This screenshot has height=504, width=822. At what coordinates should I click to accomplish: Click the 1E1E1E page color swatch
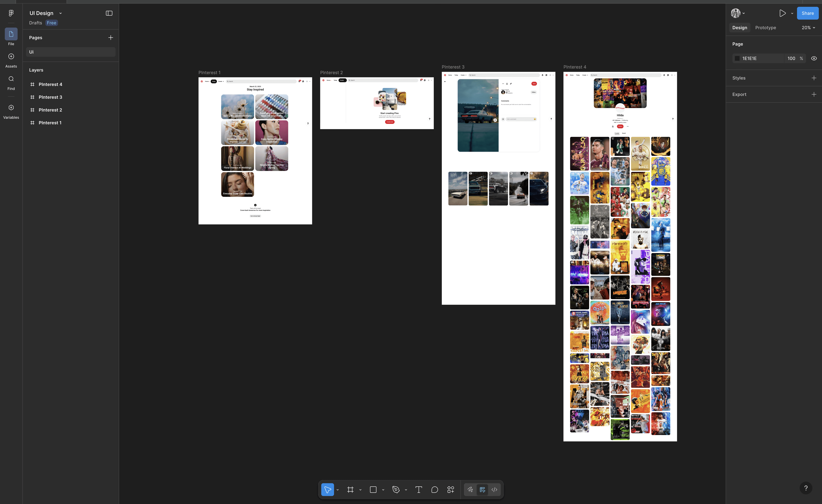[x=737, y=58]
